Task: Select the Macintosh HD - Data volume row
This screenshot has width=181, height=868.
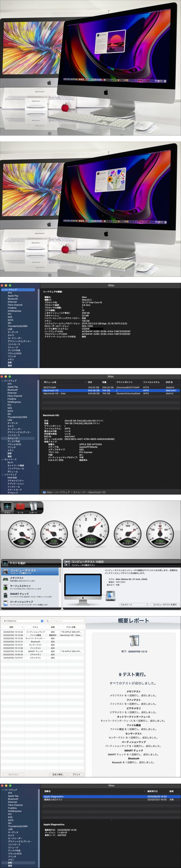Action: tap(110, 394)
